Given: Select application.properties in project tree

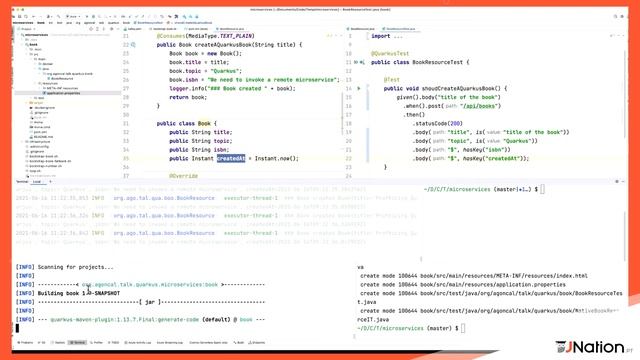Looking at the screenshot, I should (x=63, y=93).
